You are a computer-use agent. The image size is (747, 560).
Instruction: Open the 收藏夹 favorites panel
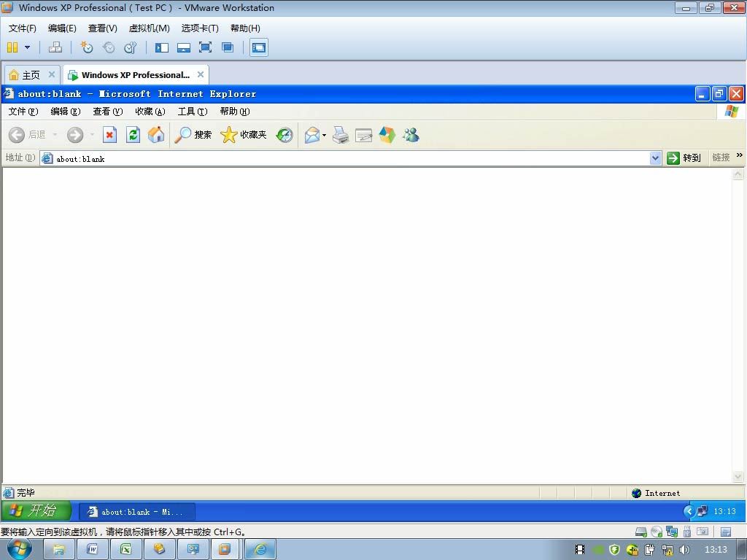click(244, 135)
